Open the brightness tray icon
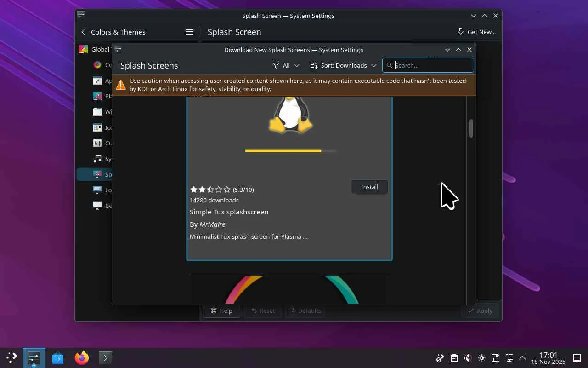Viewport: 588px width, 368px height. pos(481,358)
